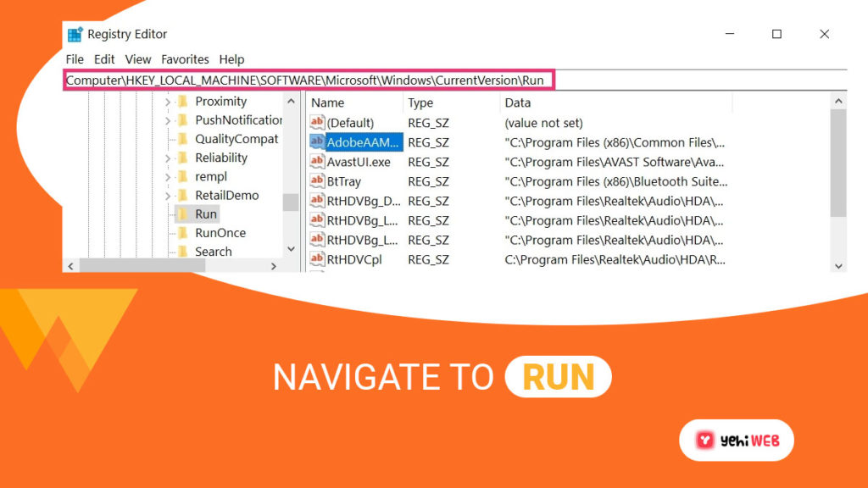Open the File menu
The height and width of the screenshot is (488, 868).
(75, 59)
